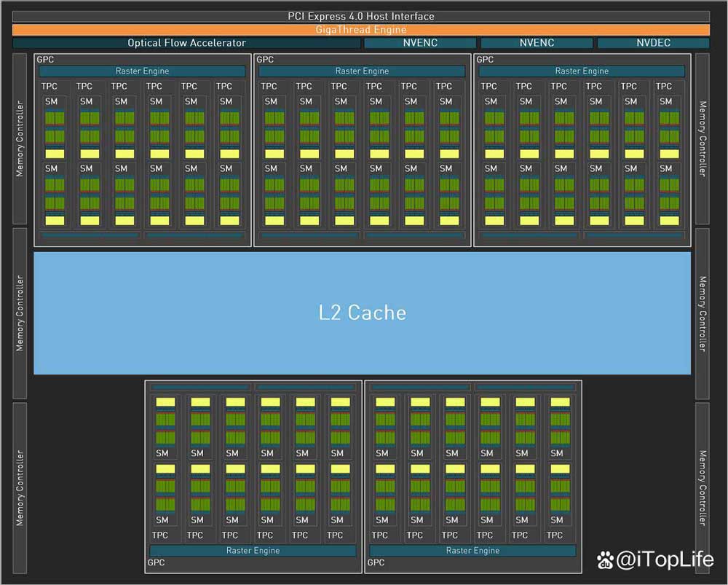Select the orange GigaThread Engine bar
Viewport: 728px width, 585px height.
[361, 30]
